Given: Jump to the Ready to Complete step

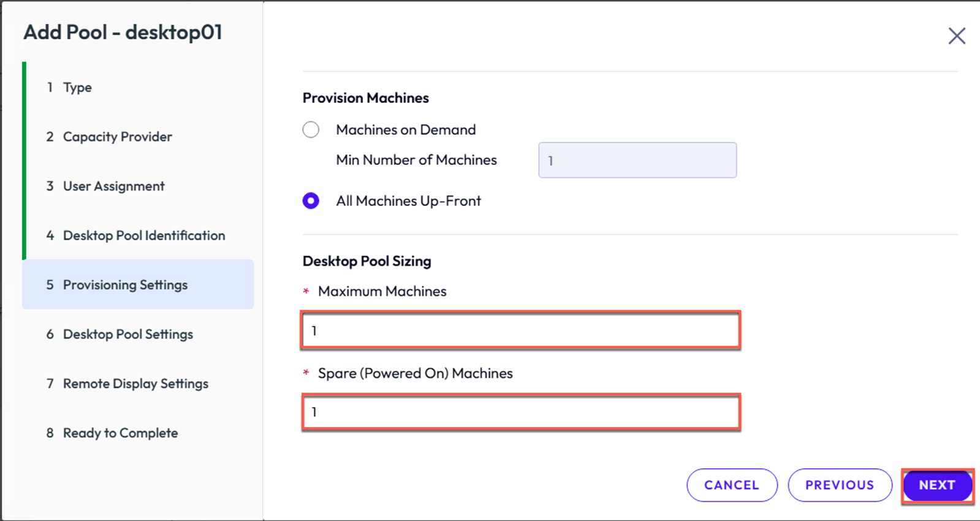Looking at the screenshot, I should tap(112, 433).
